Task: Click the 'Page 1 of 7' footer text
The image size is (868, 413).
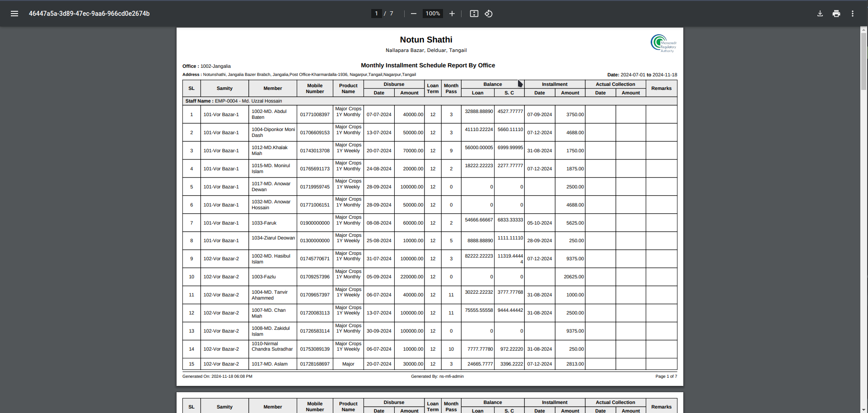Action: (666, 376)
